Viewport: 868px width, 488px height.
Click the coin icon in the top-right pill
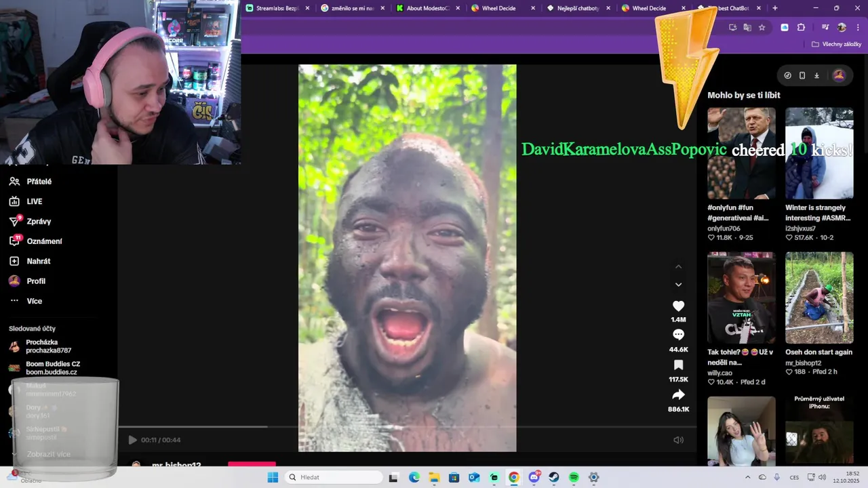pos(787,75)
